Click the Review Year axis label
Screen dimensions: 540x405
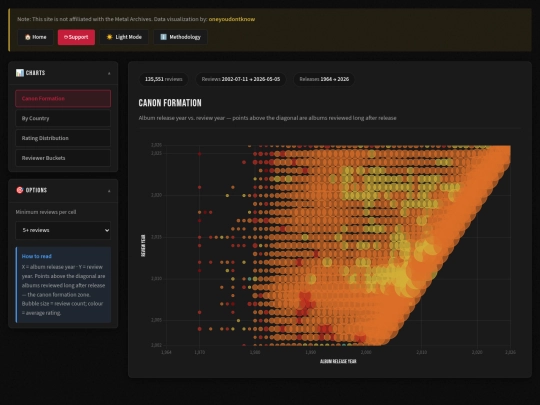pos(143,246)
